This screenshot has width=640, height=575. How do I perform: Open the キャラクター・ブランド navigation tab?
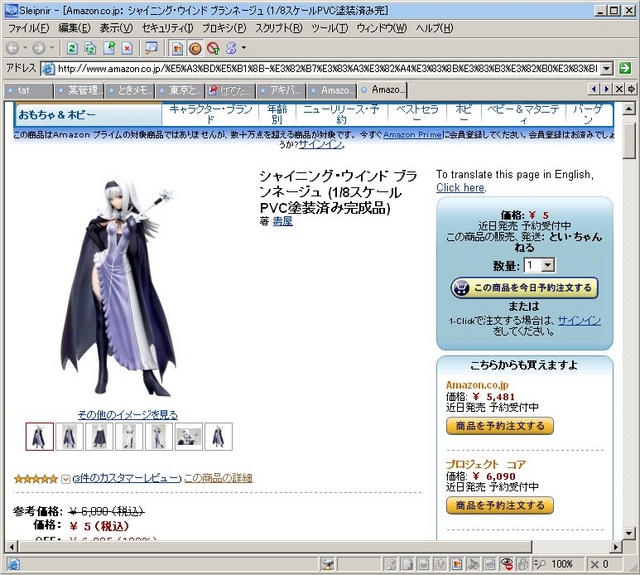pyautogui.click(x=210, y=114)
